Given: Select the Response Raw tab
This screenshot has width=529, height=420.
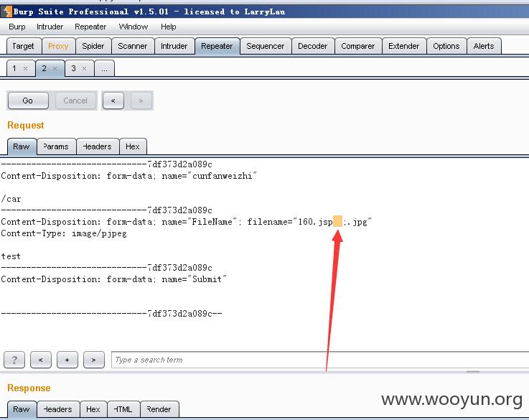Looking at the screenshot, I should coord(22,409).
